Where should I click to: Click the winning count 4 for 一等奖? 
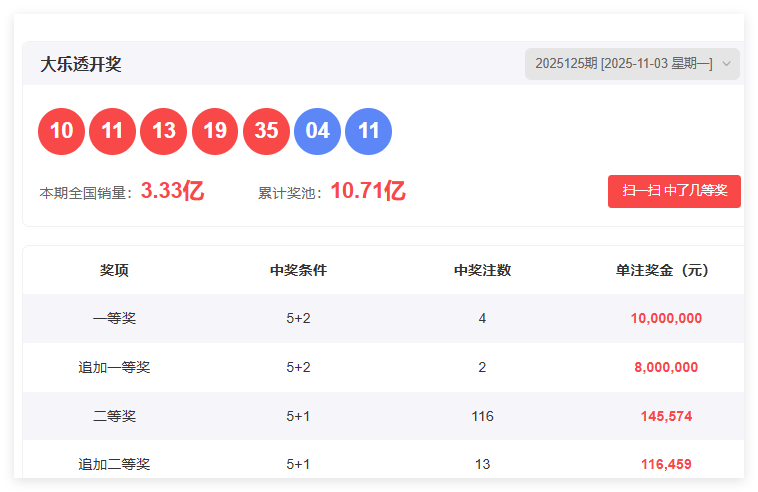click(482, 318)
